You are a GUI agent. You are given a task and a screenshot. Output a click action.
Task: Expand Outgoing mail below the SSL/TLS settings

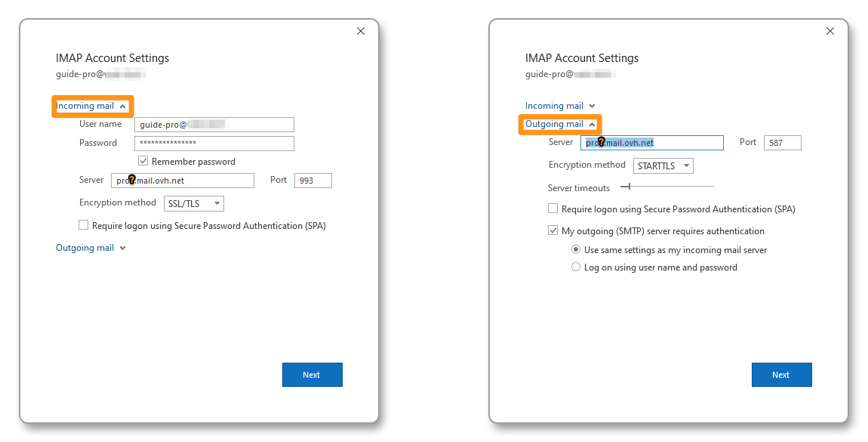coord(91,248)
